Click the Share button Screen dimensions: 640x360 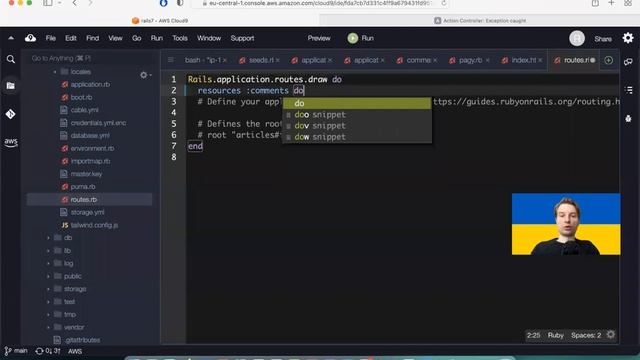603,39
